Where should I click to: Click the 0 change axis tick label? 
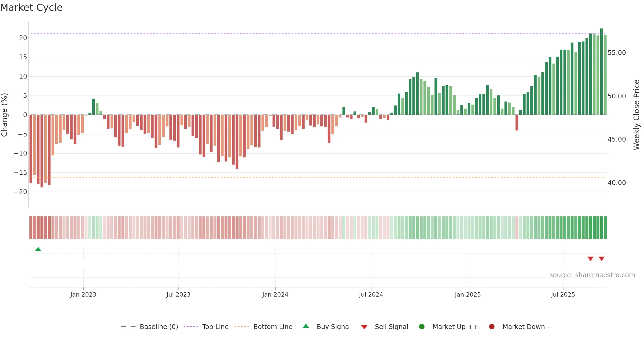25,115
